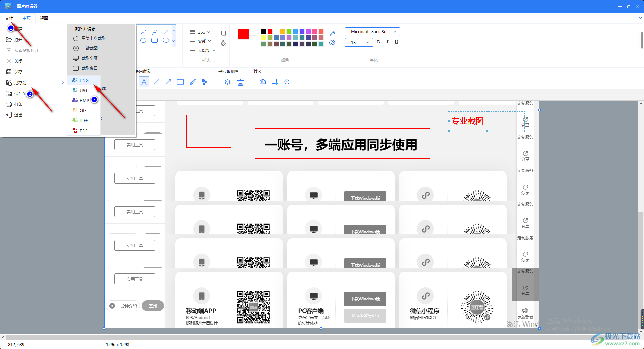Select the numbered step marker tool
644x349 pixels.
[205, 82]
